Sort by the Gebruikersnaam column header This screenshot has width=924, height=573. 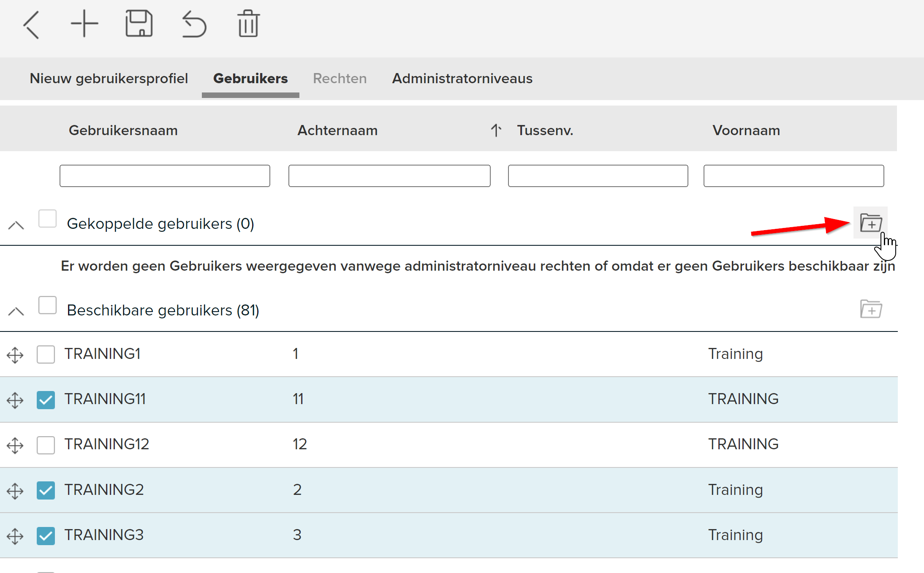point(123,130)
